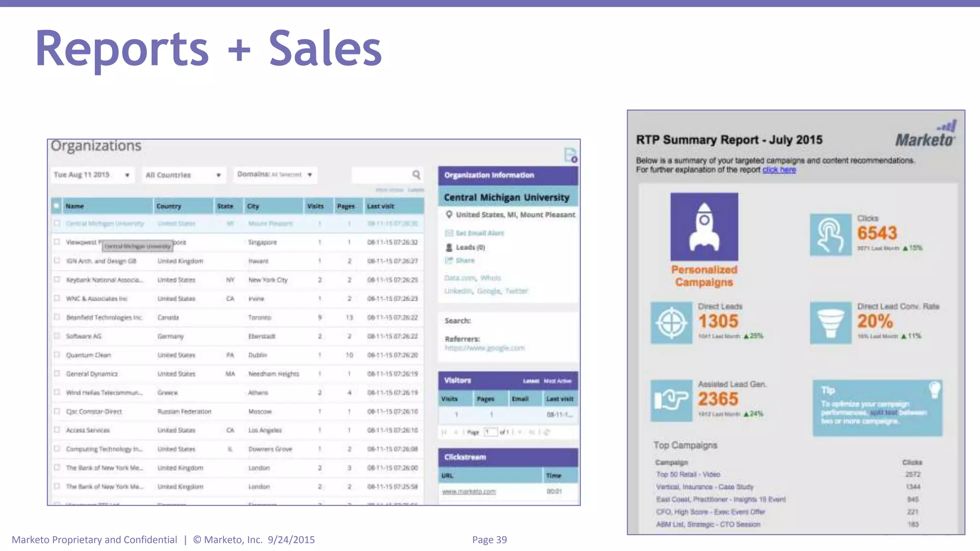The height and width of the screenshot is (551, 980).
Task: Check the Access Services row checkbox
Action: (57, 430)
